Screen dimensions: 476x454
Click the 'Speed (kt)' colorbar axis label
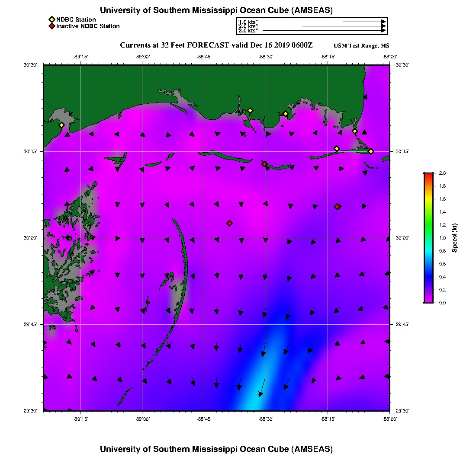454,238
